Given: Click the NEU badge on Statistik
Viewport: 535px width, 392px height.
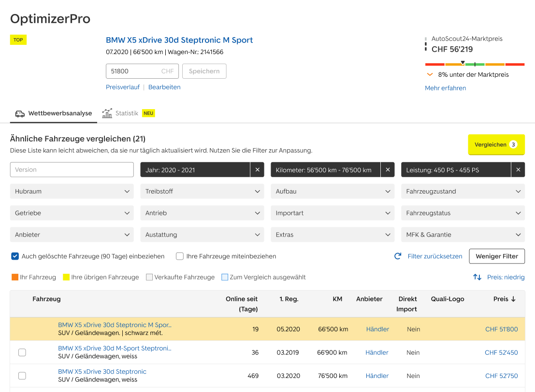Looking at the screenshot, I should tap(148, 113).
